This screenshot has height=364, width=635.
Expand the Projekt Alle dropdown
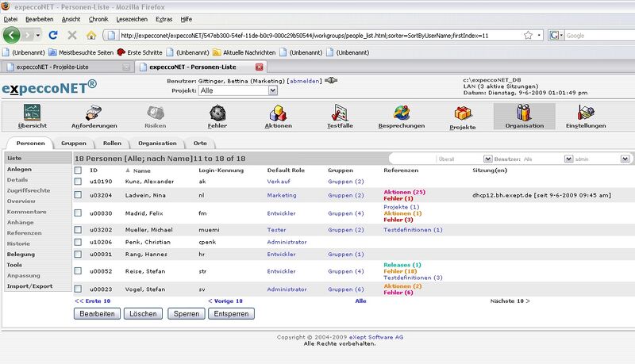pyautogui.click(x=273, y=90)
